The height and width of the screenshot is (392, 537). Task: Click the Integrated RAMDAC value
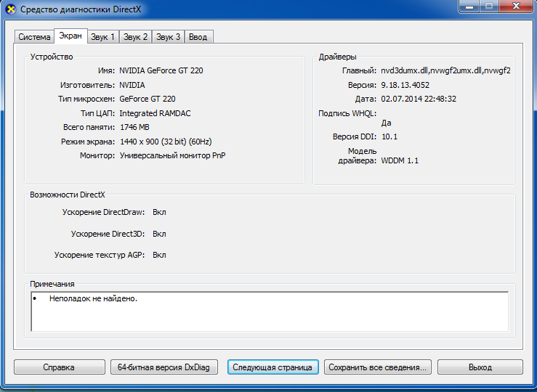(155, 113)
